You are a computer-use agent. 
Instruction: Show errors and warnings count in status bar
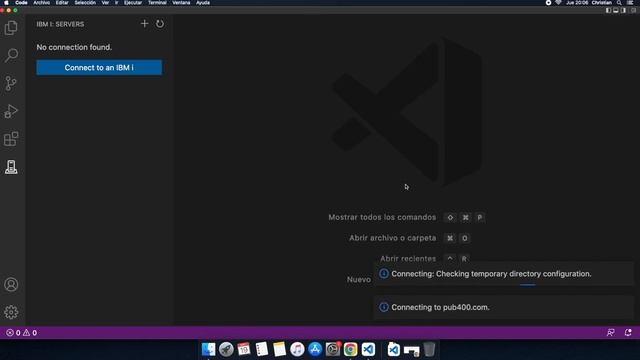click(22, 333)
